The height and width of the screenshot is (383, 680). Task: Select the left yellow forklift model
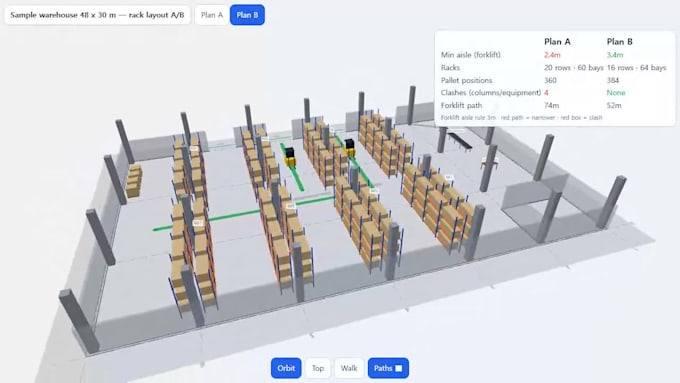(290, 157)
